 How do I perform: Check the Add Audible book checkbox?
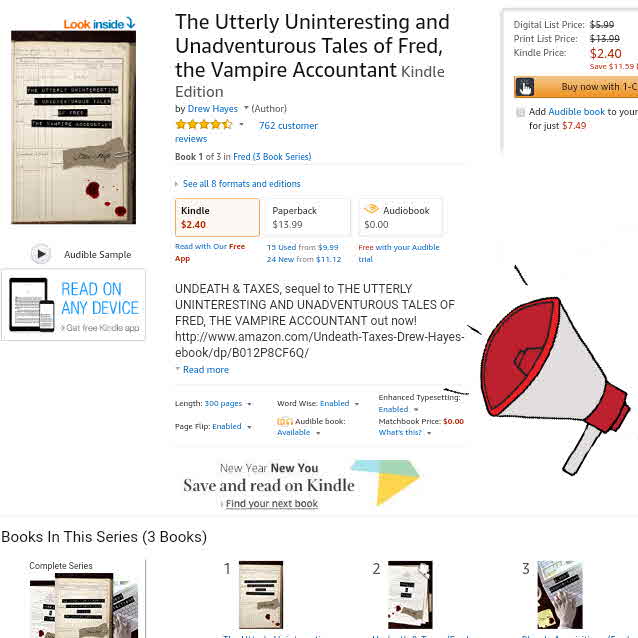[520, 112]
